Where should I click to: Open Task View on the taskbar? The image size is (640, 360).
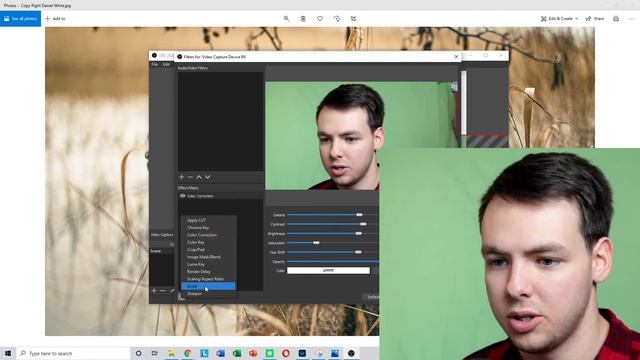pos(155,353)
